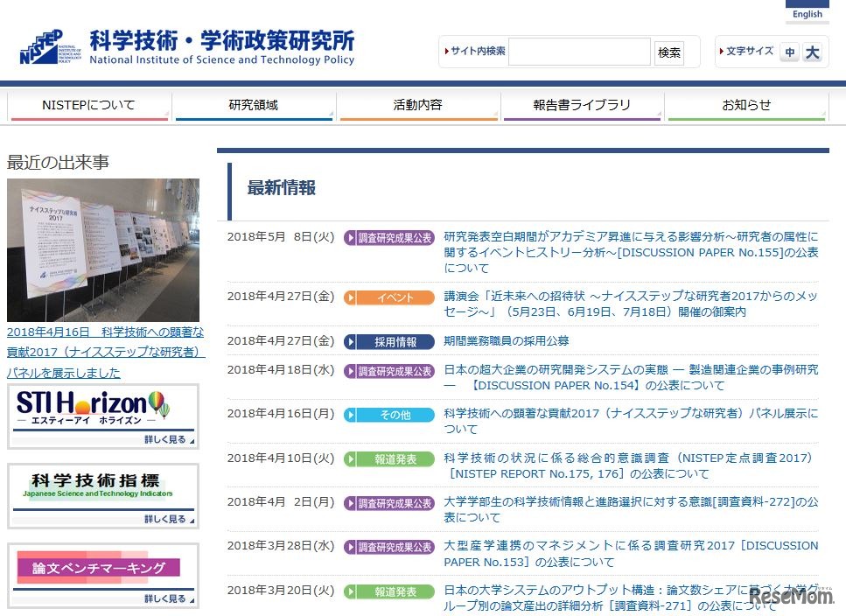Click the 採用情報 category tag
This screenshot has width=846, height=616.
389,342
